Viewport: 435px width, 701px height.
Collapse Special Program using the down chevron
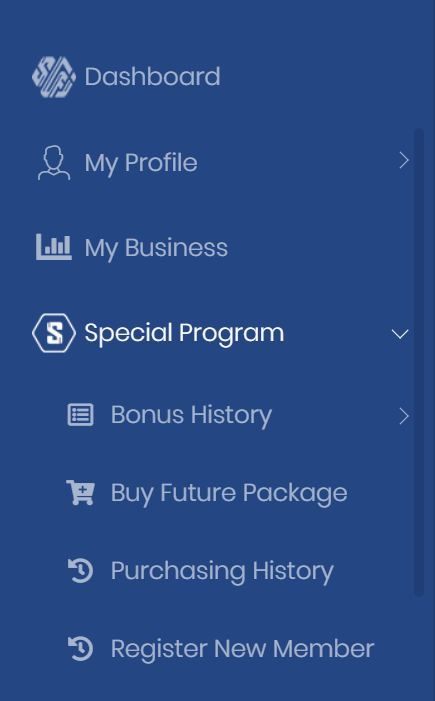pyautogui.click(x=400, y=334)
